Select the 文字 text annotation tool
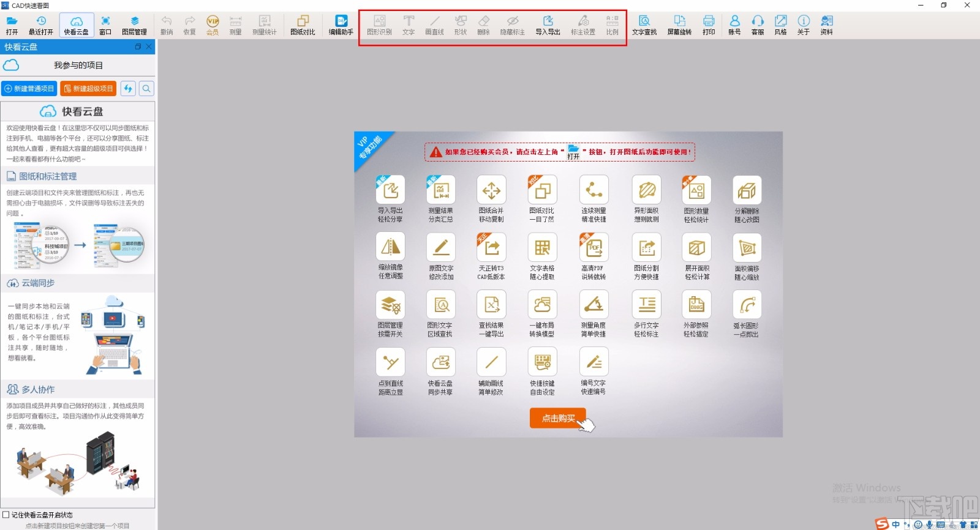The height and width of the screenshot is (530, 980). (x=409, y=25)
